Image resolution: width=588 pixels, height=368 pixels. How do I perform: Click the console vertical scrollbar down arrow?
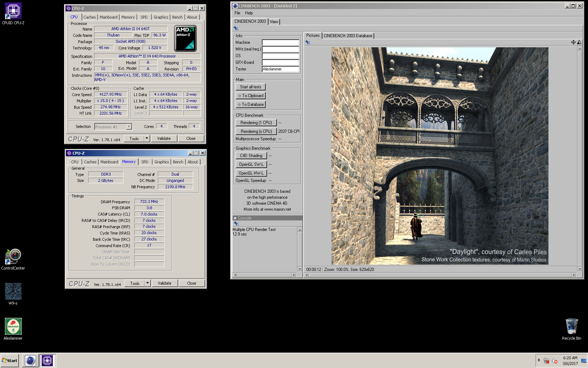point(300,269)
